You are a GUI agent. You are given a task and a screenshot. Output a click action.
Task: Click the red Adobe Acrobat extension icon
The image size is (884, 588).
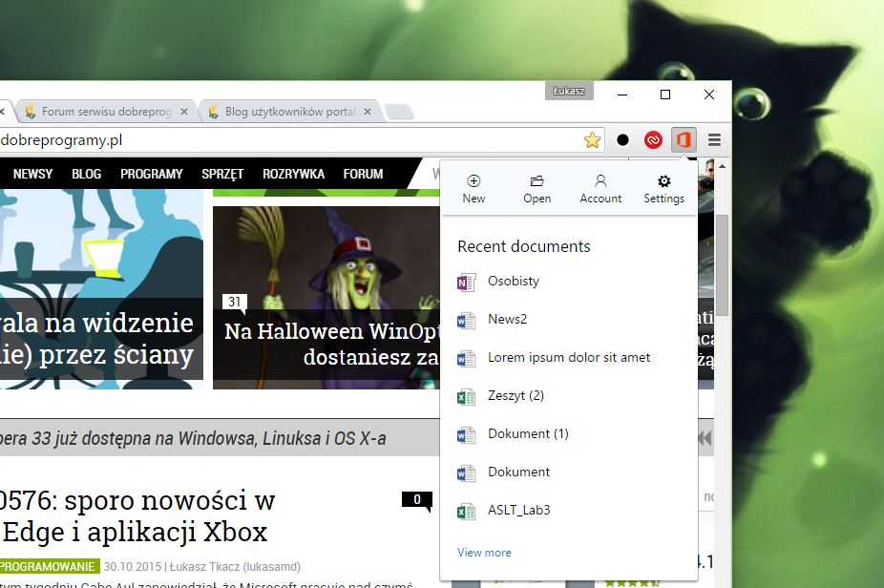click(653, 139)
